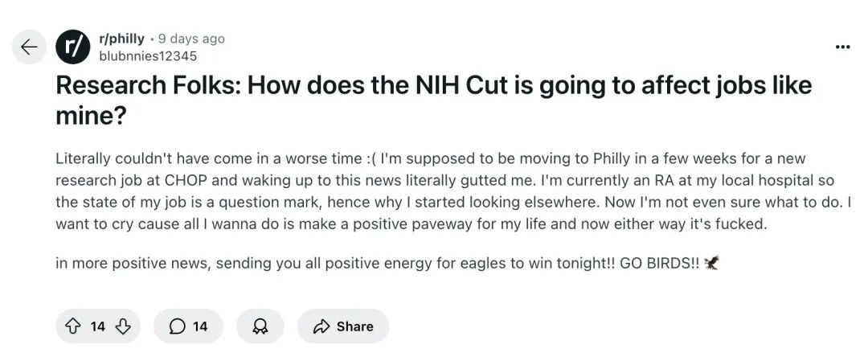Open the r/philly community avatar
868x361 pixels.
click(x=72, y=47)
